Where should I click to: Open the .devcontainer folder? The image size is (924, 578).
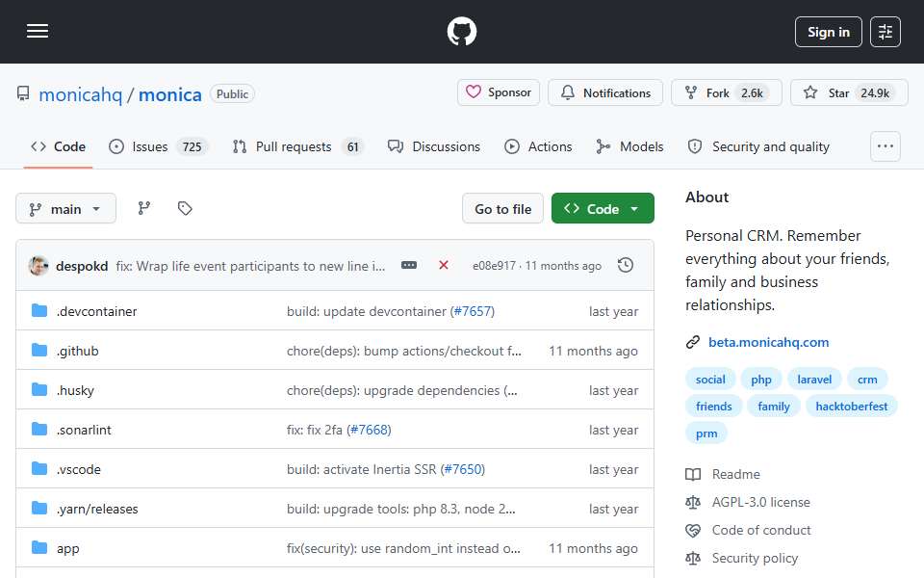[96, 311]
